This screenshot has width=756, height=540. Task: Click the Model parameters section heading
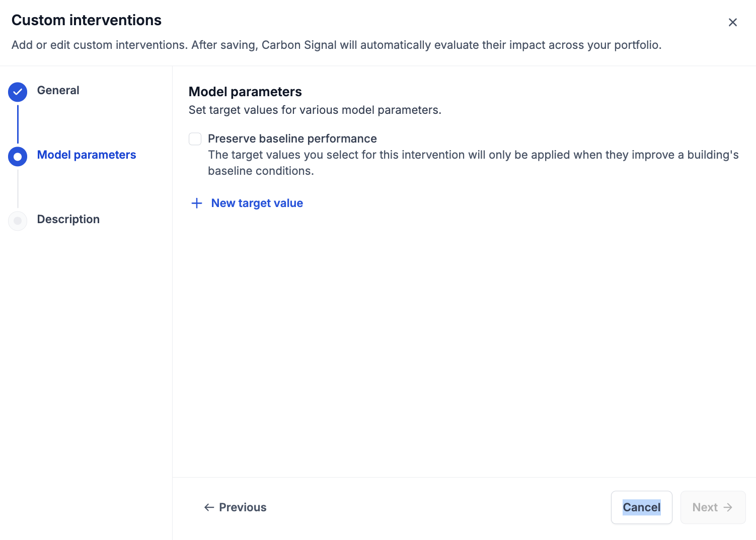click(245, 92)
